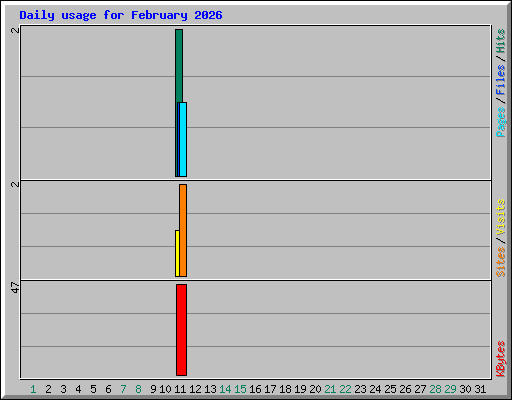Click day 14 on the date axis
Viewport: 512px width, 400px height.
tap(225, 389)
